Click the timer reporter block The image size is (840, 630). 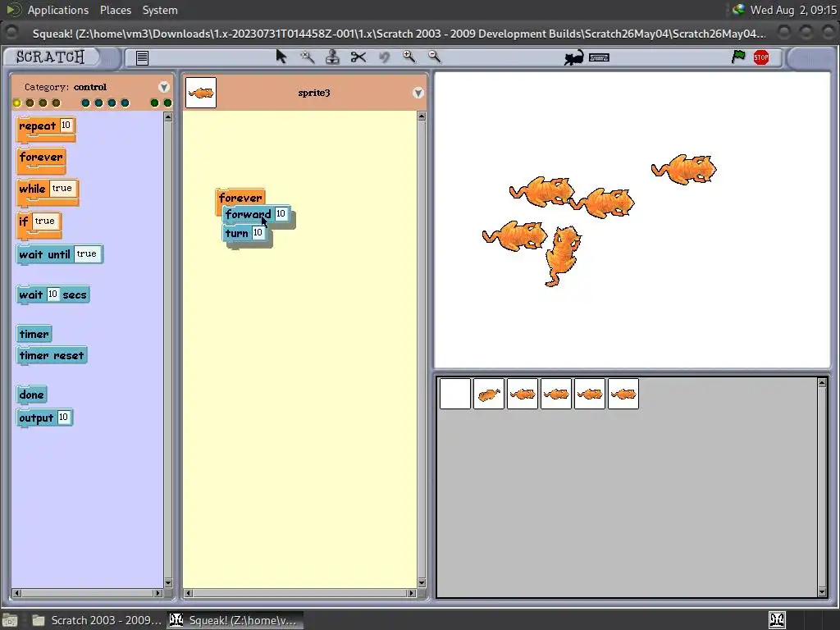click(34, 335)
